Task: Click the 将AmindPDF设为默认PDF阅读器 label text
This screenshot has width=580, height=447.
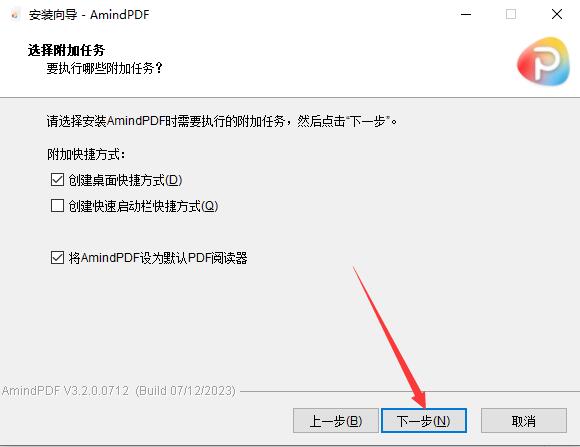Action: [158, 258]
